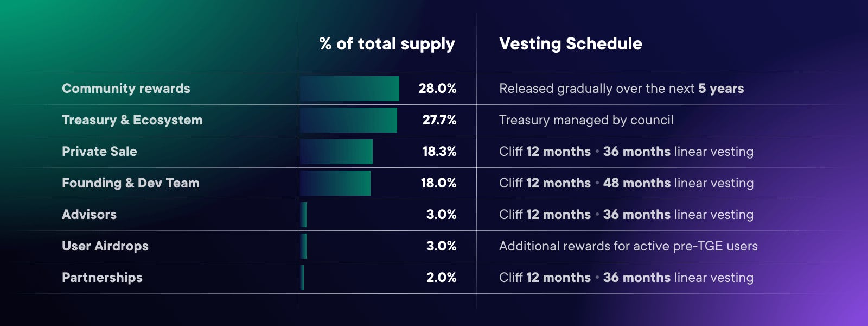Click the 27.7% value
This screenshot has width=868, height=326.
pos(439,120)
